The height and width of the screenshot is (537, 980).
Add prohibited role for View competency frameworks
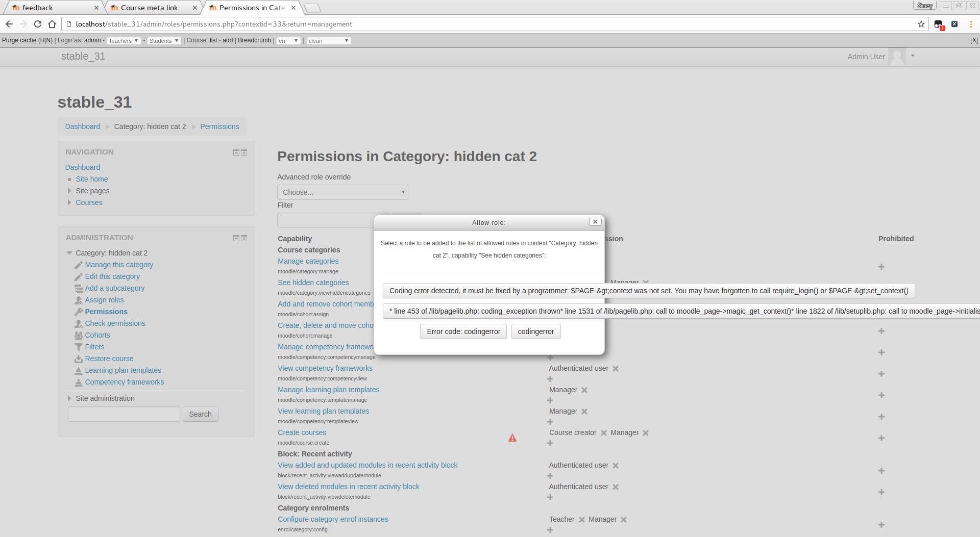881,374
